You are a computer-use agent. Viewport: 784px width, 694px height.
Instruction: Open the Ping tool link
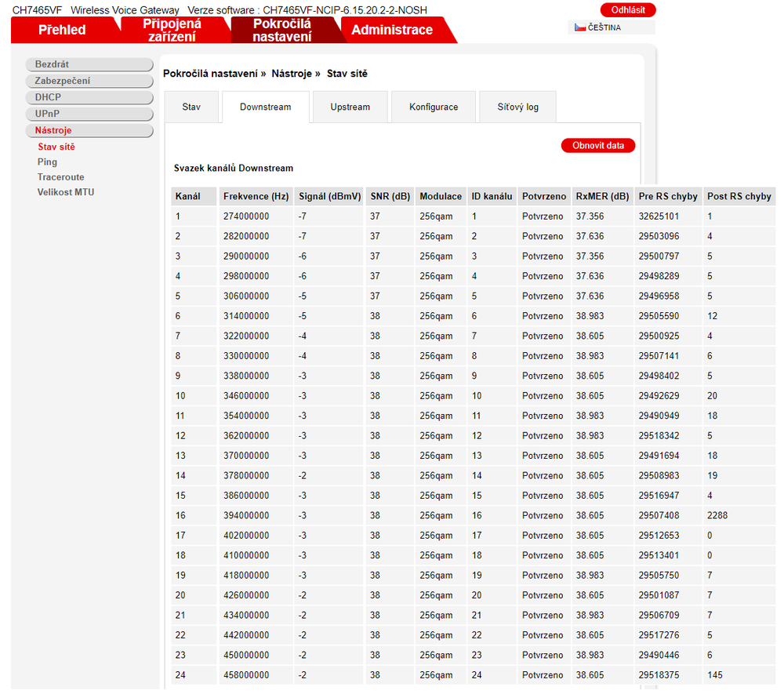pos(47,162)
